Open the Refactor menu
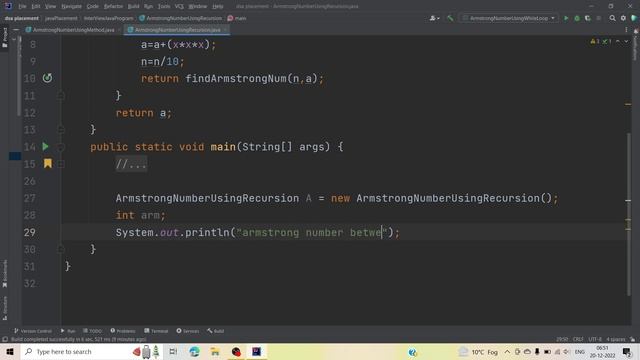This screenshot has height=360, width=640. (x=113, y=6)
